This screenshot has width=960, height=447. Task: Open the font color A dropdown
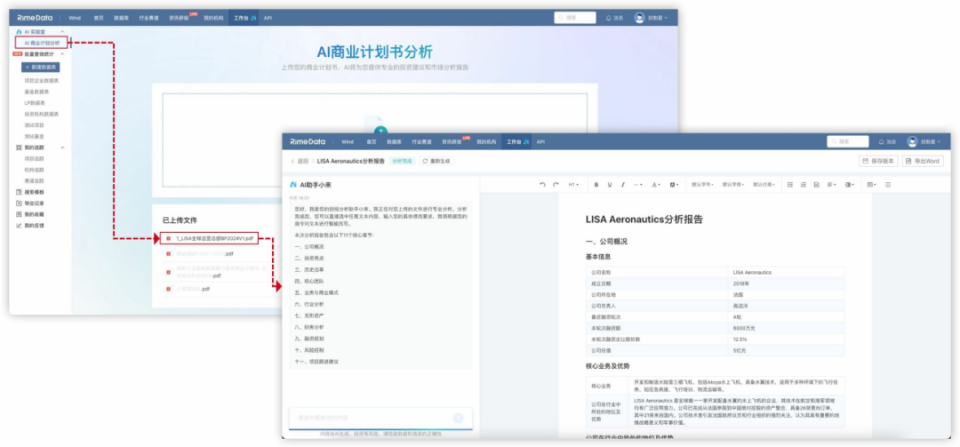tap(656, 184)
